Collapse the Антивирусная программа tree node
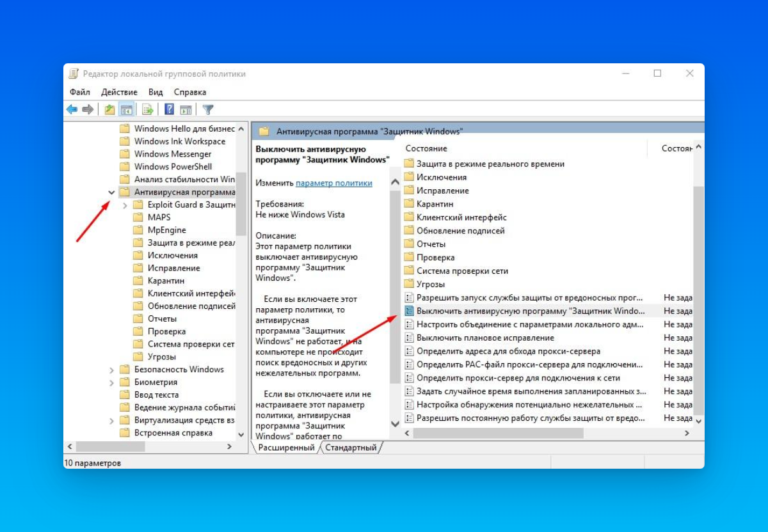Screen dimensions: 768x532 pos(111,192)
